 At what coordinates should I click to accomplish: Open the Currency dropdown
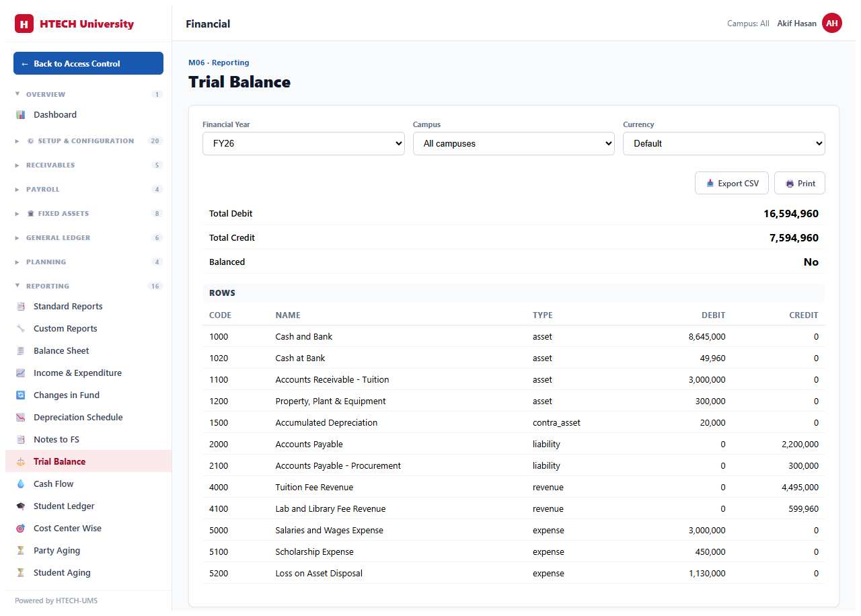tap(724, 143)
